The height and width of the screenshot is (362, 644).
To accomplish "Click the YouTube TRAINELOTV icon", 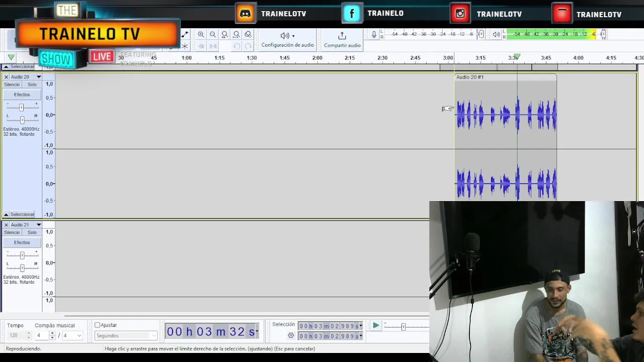I will [561, 14].
